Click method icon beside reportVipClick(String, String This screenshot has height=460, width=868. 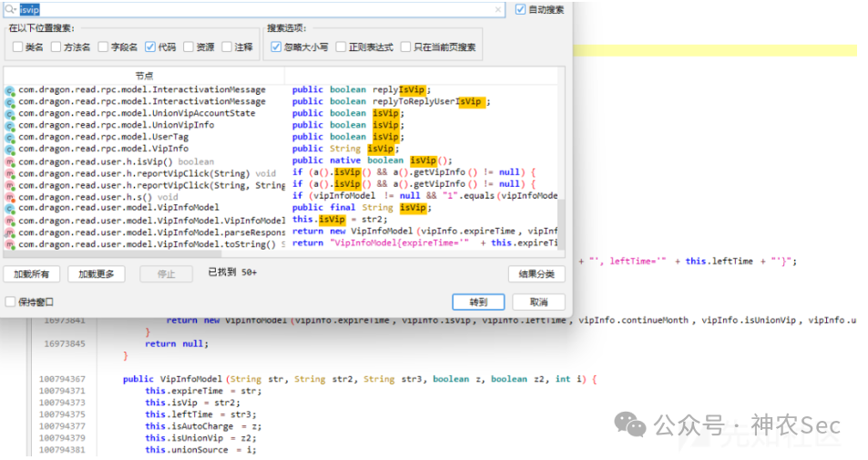[x=9, y=186]
